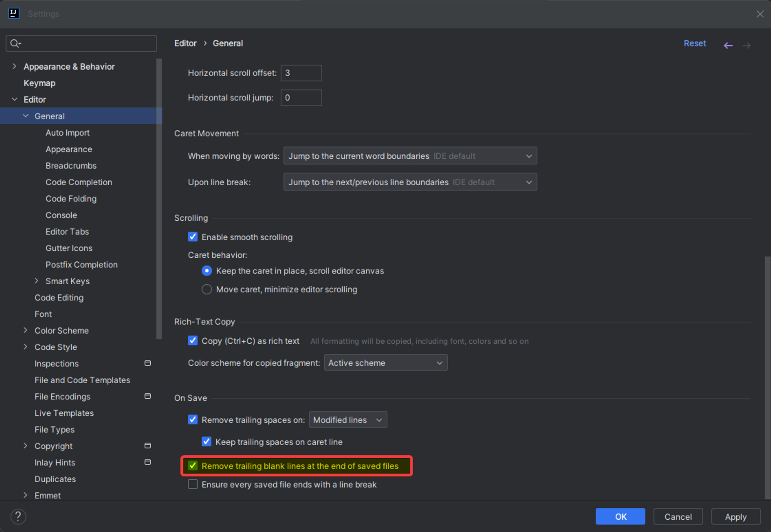Open Gutter Icons settings

point(69,248)
